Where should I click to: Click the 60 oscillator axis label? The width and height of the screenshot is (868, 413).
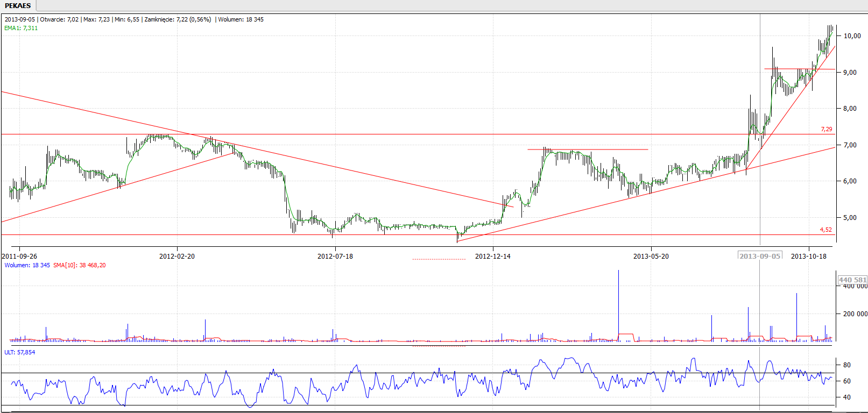847,381
